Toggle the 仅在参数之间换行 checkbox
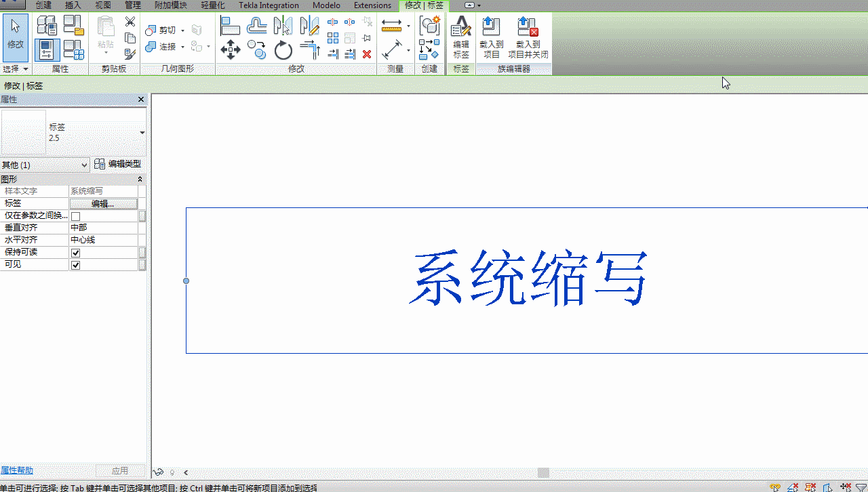The height and width of the screenshot is (492, 868). (76, 216)
